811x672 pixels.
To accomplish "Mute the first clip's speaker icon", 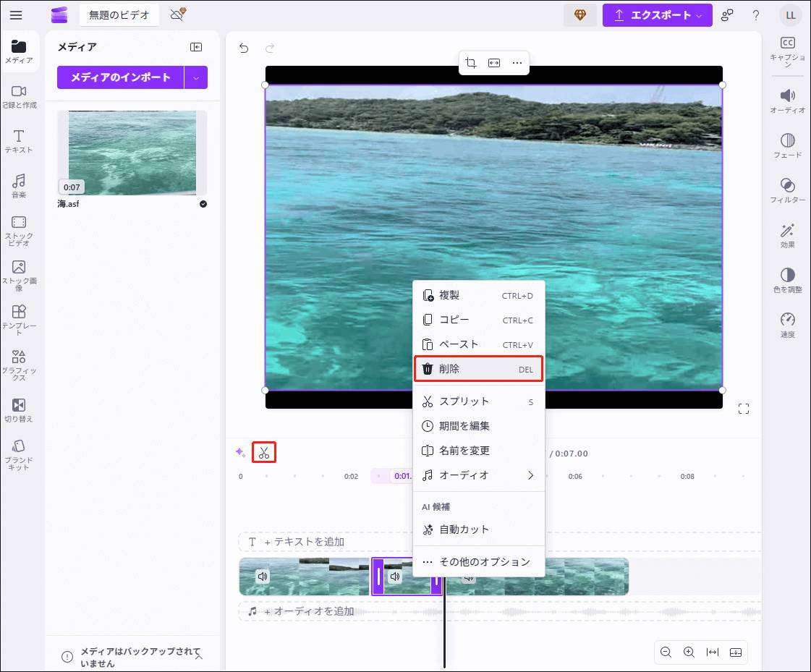I will coord(262,577).
